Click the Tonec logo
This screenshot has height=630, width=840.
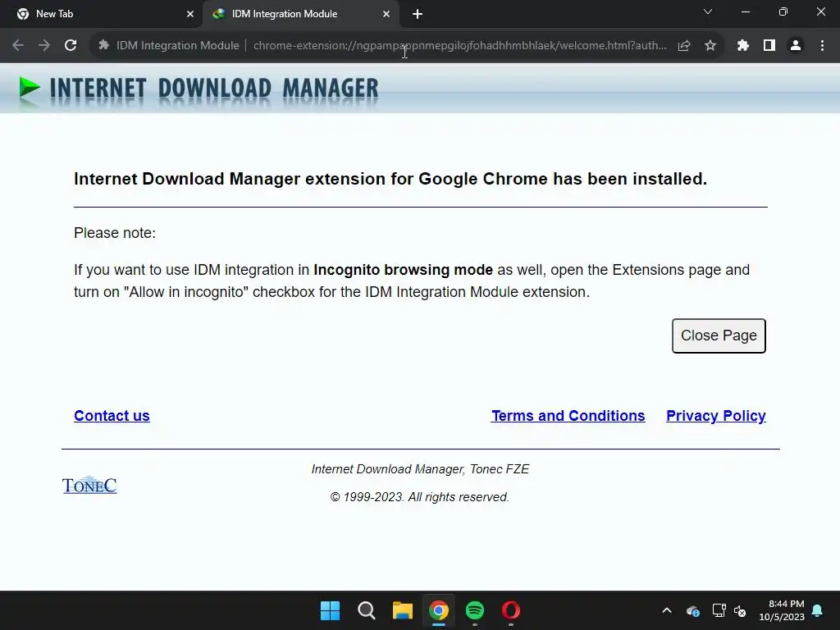[x=89, y=485]
